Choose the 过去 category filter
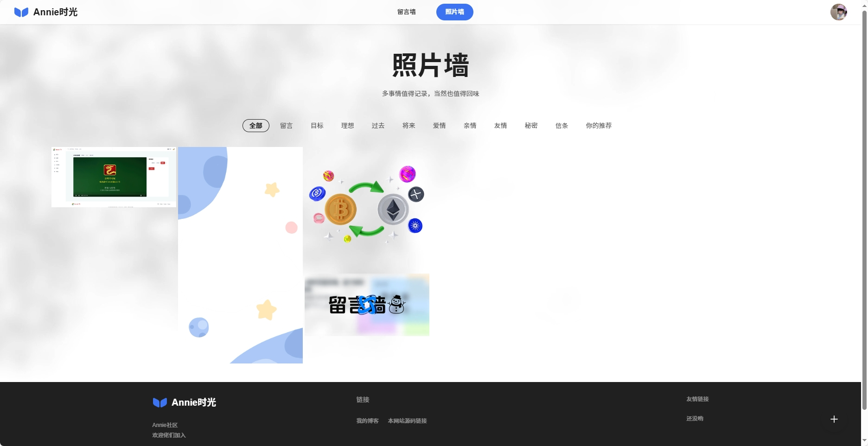The height and width of the screenshot is (446, 868). click(x=378, y=126)
